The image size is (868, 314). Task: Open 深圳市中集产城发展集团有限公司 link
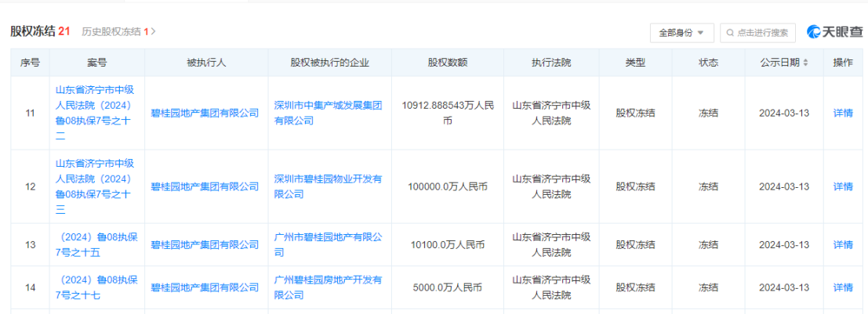point(329,113)
